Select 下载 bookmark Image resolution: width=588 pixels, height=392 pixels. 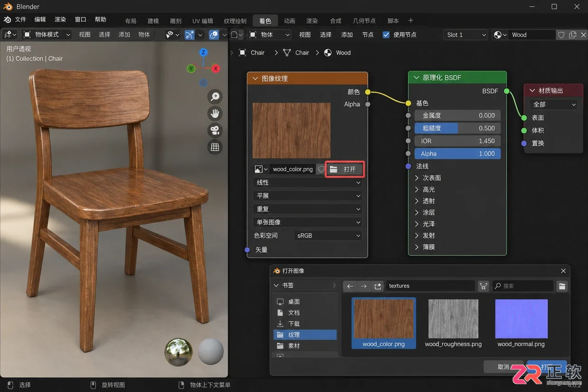[x=305, y=324]
